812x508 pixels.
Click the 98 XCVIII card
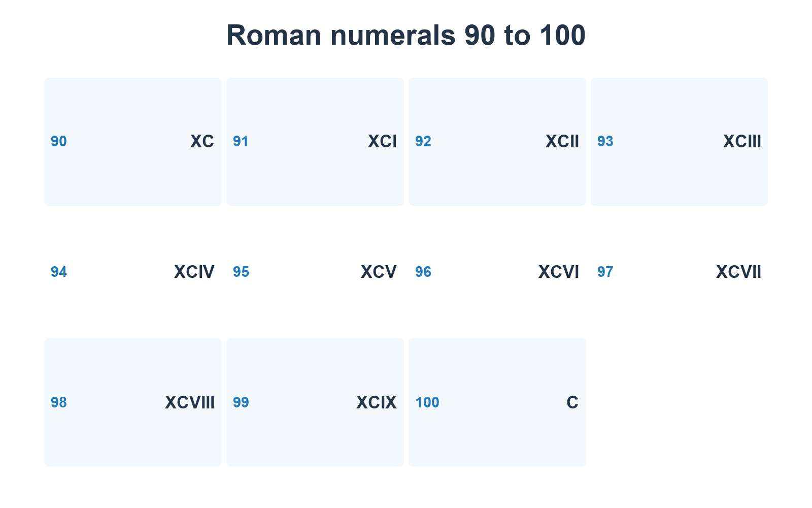click(133, 402)
